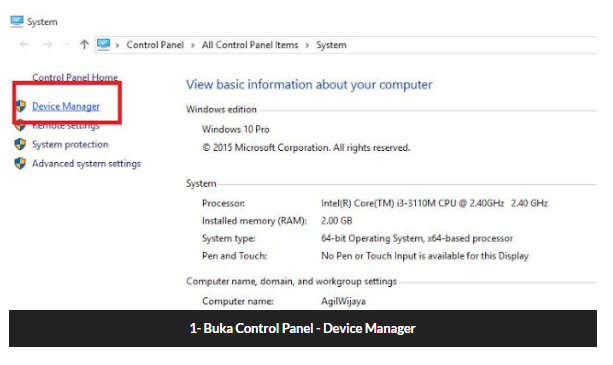Click the Up one level arrow
This screenshot has width=613, height=365.
[84, 44]
